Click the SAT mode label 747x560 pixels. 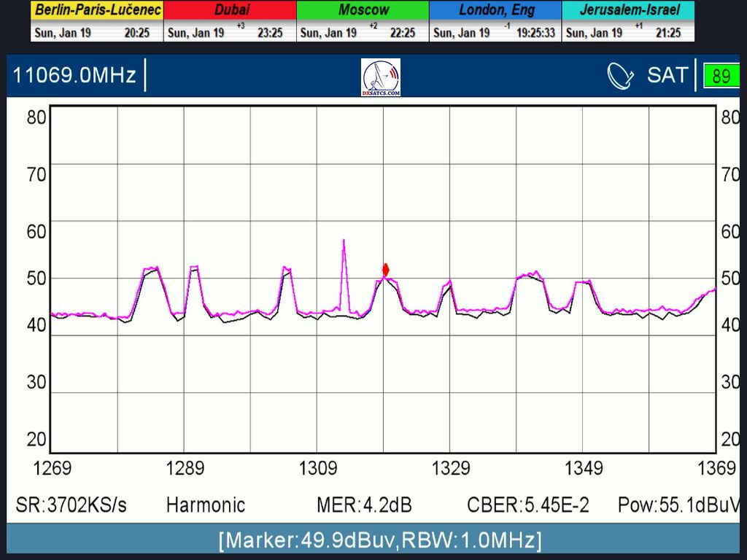667,75
